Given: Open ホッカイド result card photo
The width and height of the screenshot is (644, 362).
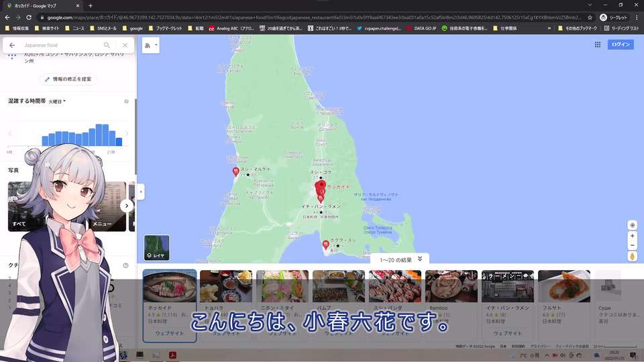Looking at the screenshot, I should tap(170, 286).
